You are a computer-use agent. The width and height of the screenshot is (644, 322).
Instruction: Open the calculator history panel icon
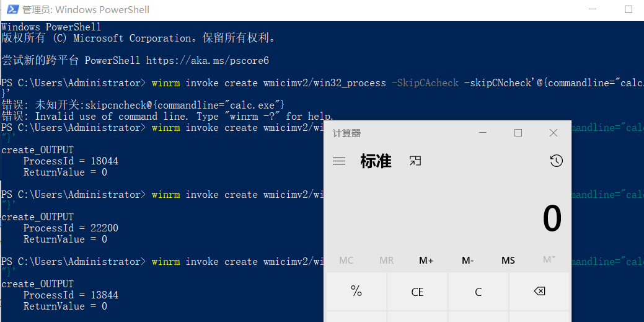click(x=556, y=161)
